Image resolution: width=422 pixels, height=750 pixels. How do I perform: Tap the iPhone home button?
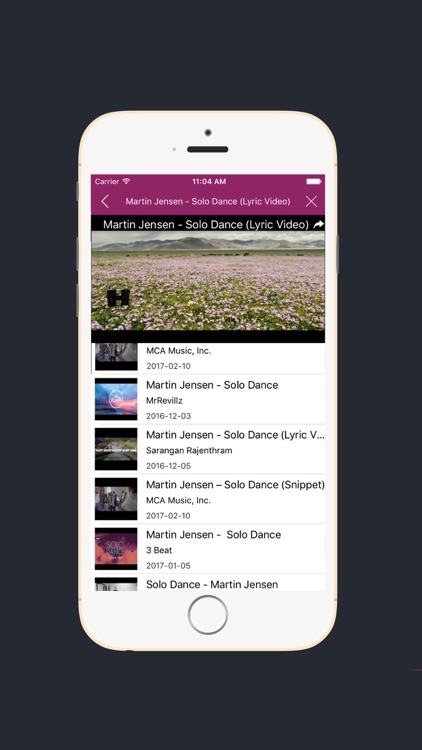point(208,615)
